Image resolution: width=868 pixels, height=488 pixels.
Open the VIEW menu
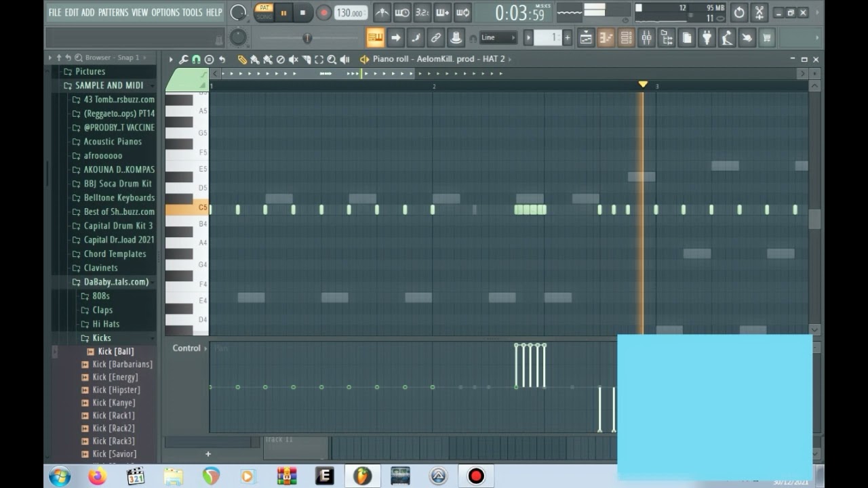click(140, 12)
